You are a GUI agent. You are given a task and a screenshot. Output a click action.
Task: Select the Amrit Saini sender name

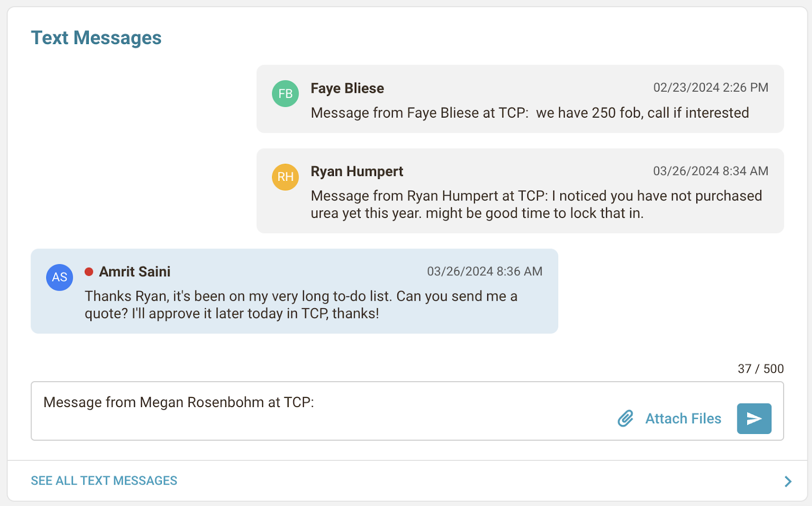click(134, 272)
